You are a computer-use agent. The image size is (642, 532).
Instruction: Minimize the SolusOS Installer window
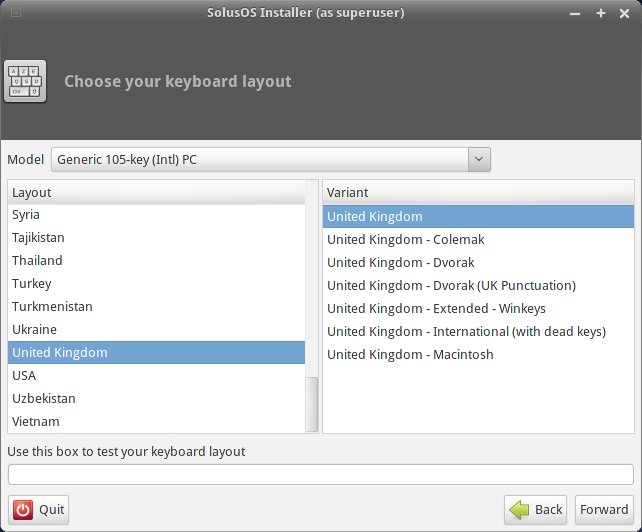[575, 14]
